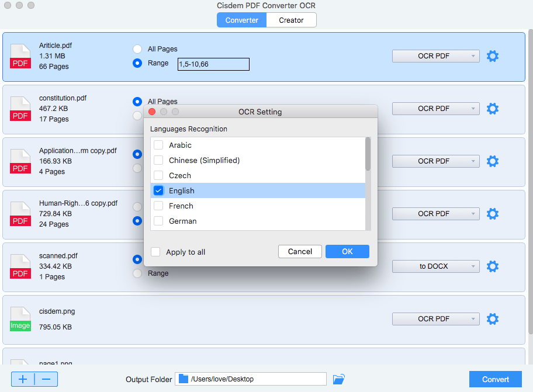Click the cisdem.png image file icon
This screenshot has height=392, width=533.
coord(20,320)
